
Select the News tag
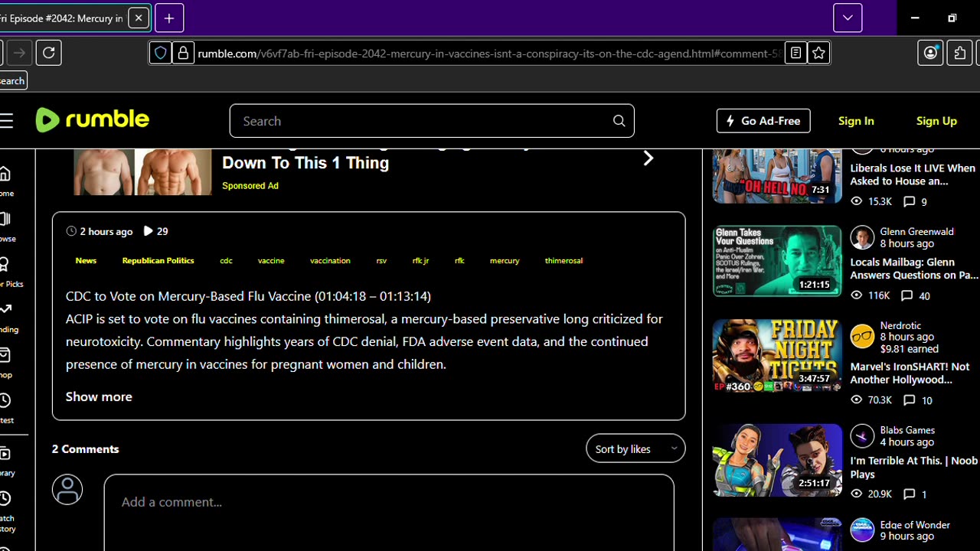click(x=86, y=260)
